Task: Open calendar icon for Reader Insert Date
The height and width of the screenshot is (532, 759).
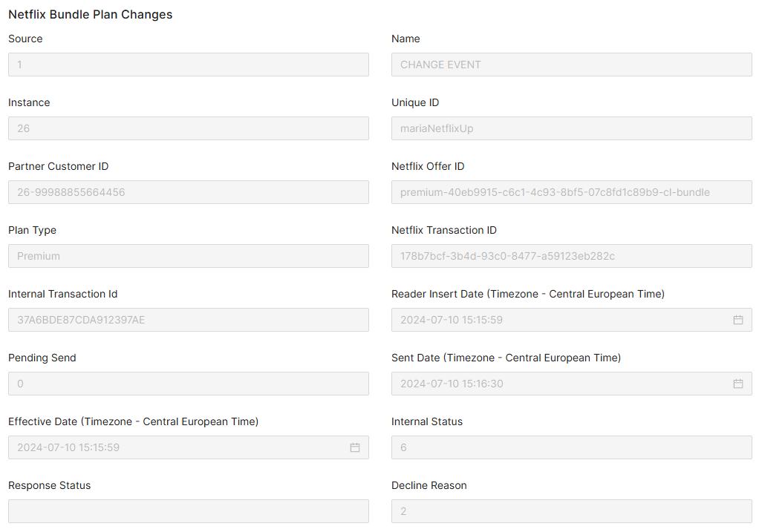Action: [738, 320]
